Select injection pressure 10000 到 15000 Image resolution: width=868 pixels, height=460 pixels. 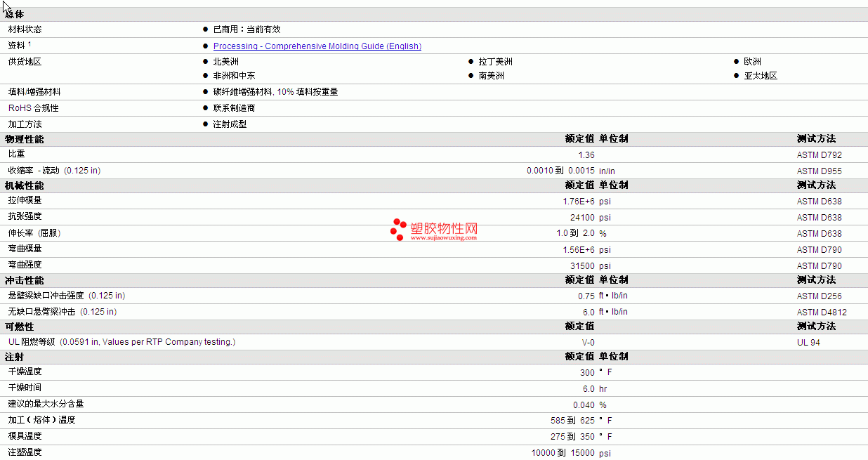point(563,453)
